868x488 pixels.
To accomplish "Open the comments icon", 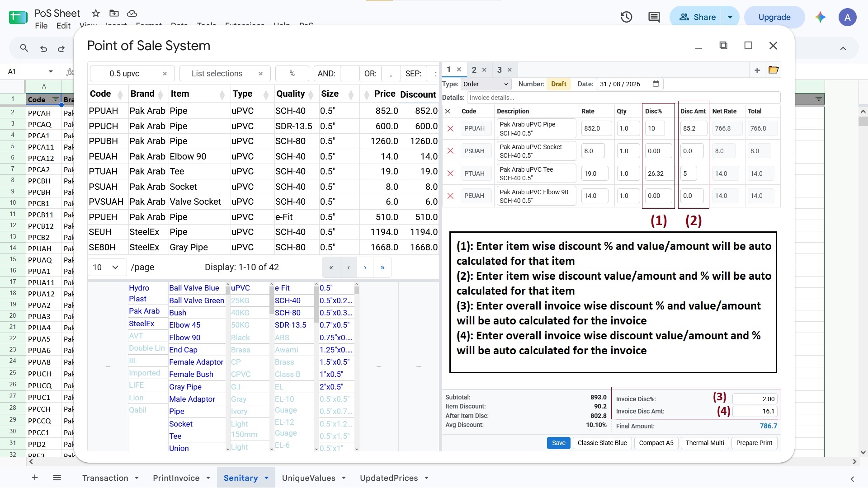I will (654, 17).
